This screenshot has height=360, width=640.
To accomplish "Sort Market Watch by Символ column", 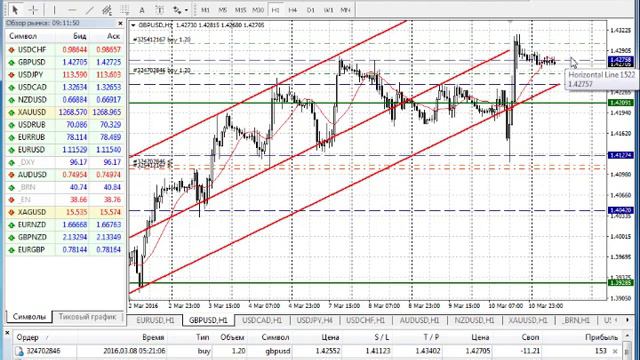I will [x=23, y=36].
